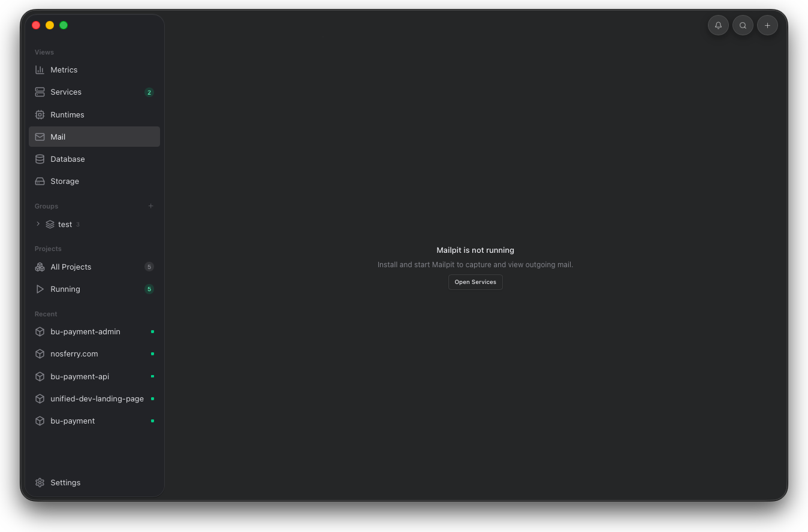The height and width of the screenshot is (532, 808).
Task: Click the Mail envelope icon
Action: [x=40, y=137]
